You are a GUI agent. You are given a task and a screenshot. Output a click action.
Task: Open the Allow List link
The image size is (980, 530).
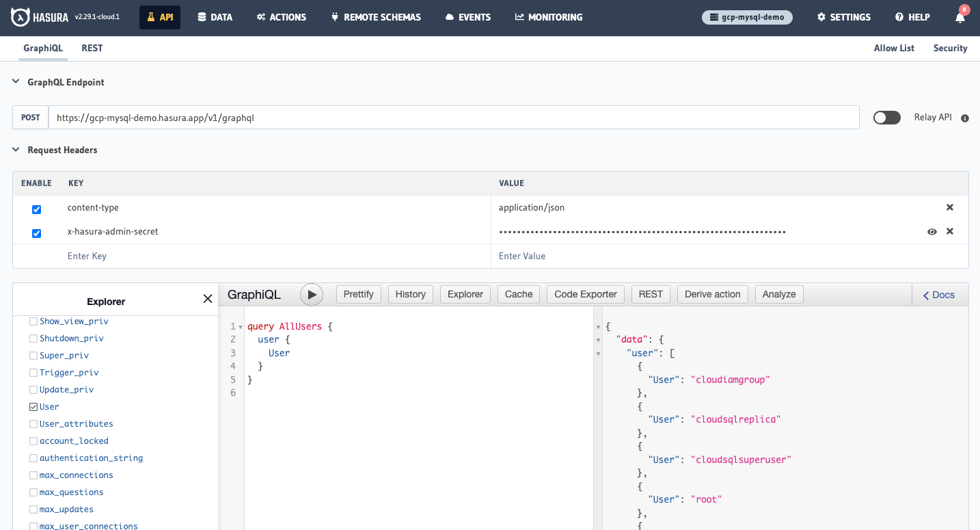coord(894,48)
